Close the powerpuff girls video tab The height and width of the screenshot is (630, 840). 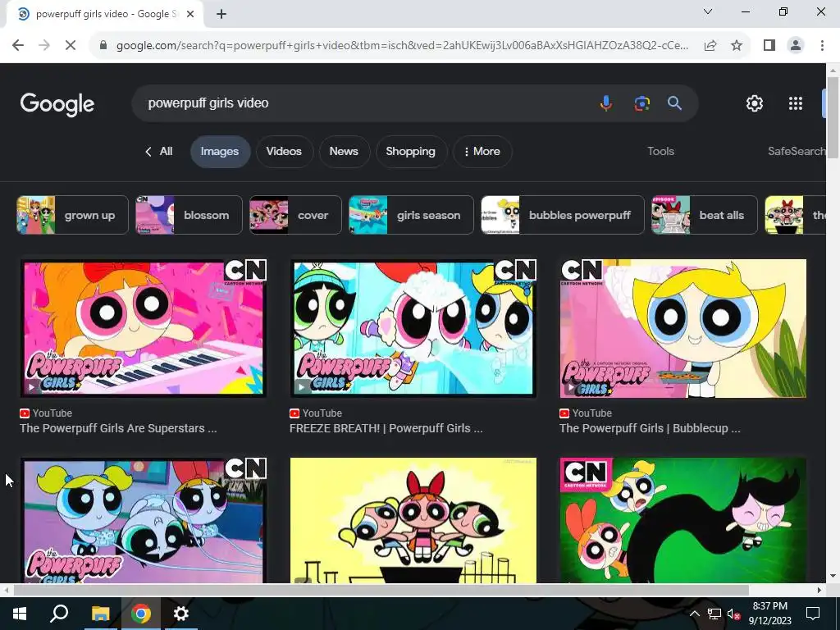[x=190, y=14]
